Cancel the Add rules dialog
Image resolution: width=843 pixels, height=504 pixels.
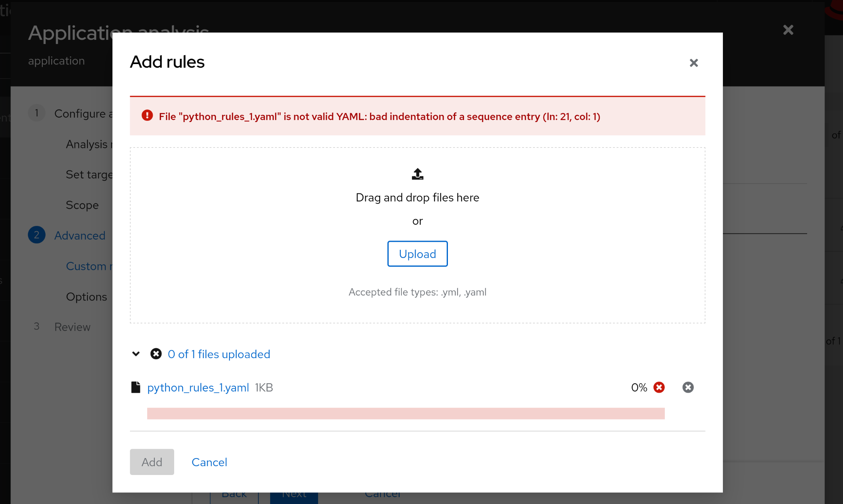[x=209, y=462]
